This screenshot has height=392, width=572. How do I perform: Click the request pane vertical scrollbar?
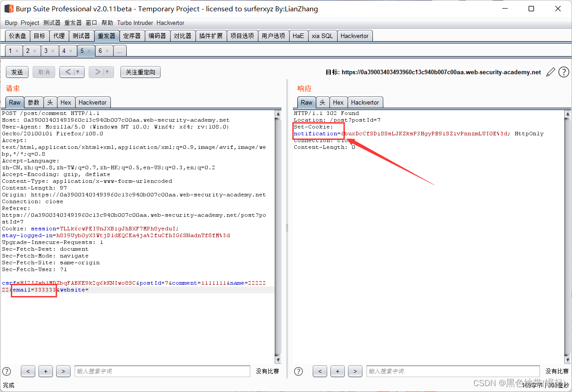click(x=278, y=237)
